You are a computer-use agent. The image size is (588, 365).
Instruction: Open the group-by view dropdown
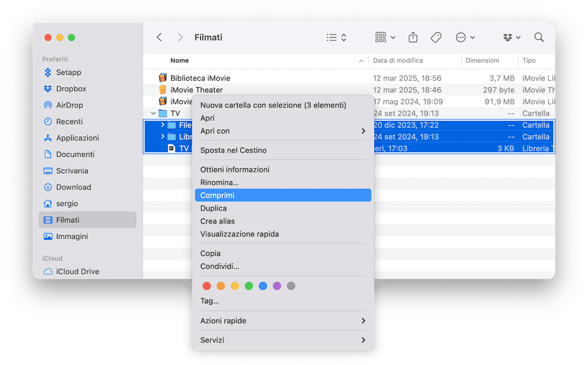[385, 37]
